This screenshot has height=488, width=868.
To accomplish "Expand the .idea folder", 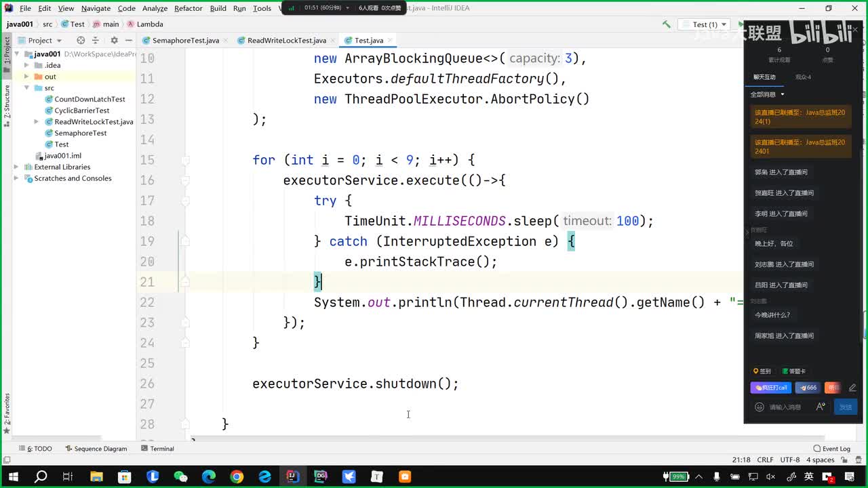I will [26, 66].
